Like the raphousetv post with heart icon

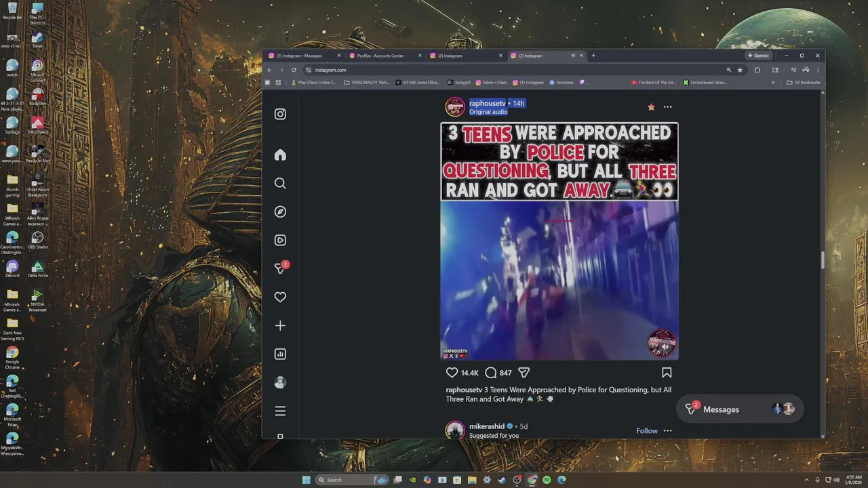tap(452, 373)
